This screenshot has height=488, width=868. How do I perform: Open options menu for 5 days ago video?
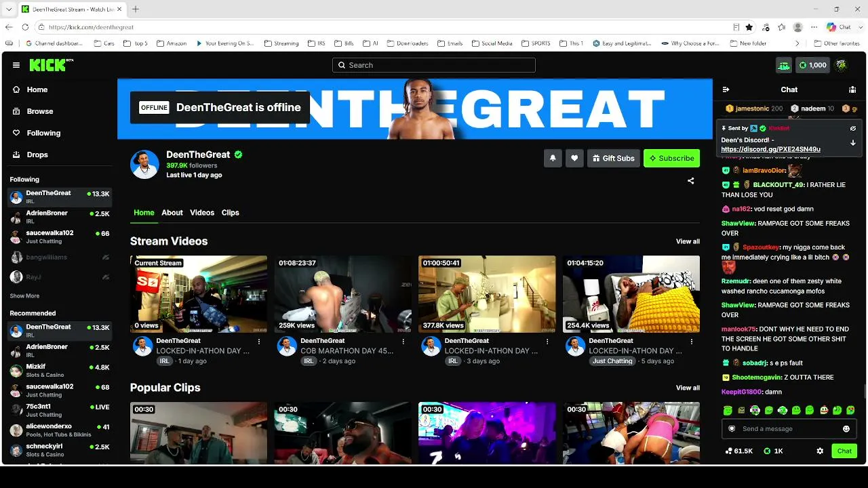692,342
